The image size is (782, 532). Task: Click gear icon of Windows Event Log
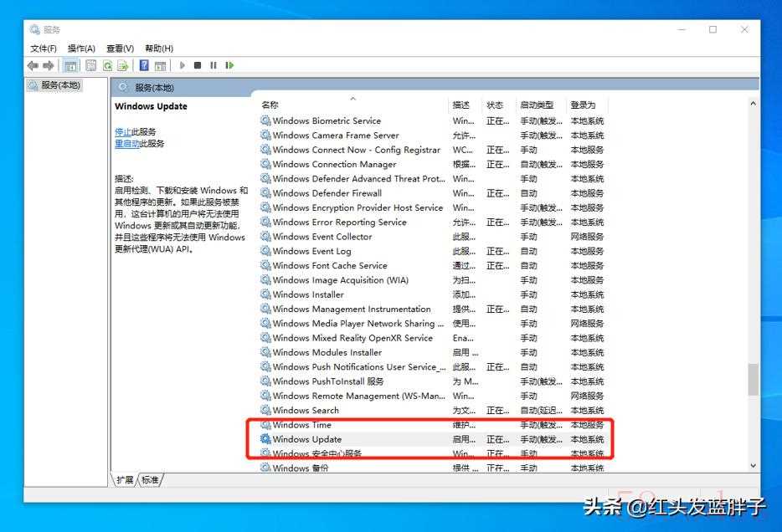265,251
